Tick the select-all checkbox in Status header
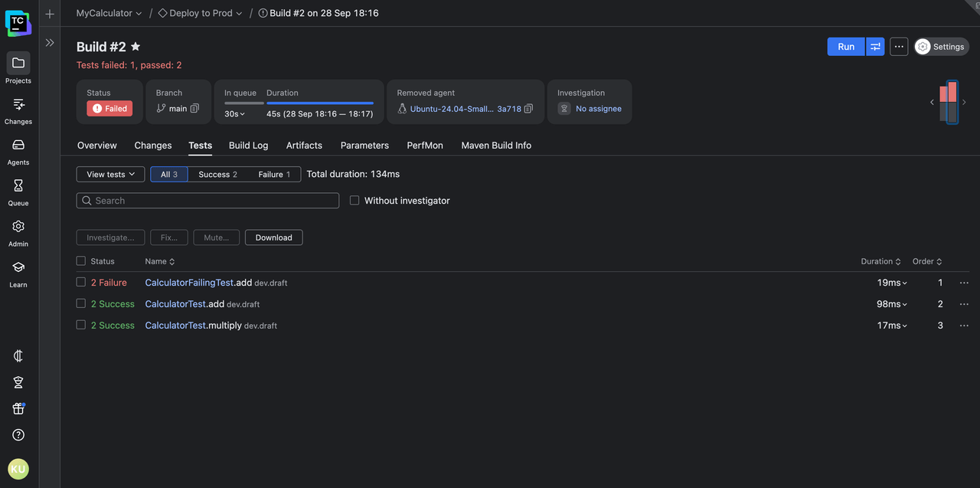The width and height of the screenshot is (980, 488). click(x=81, y=261)
